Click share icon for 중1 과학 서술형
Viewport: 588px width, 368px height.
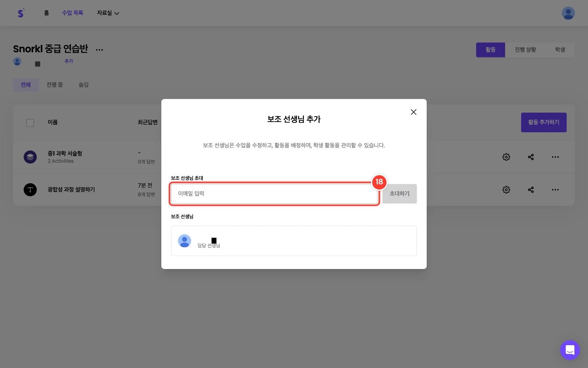coord(531,157)
